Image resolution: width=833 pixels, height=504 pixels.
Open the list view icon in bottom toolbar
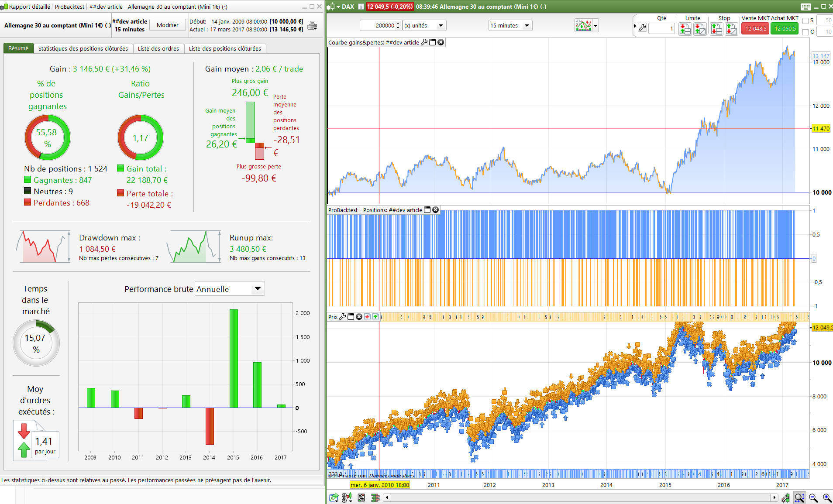click(361, 497)
